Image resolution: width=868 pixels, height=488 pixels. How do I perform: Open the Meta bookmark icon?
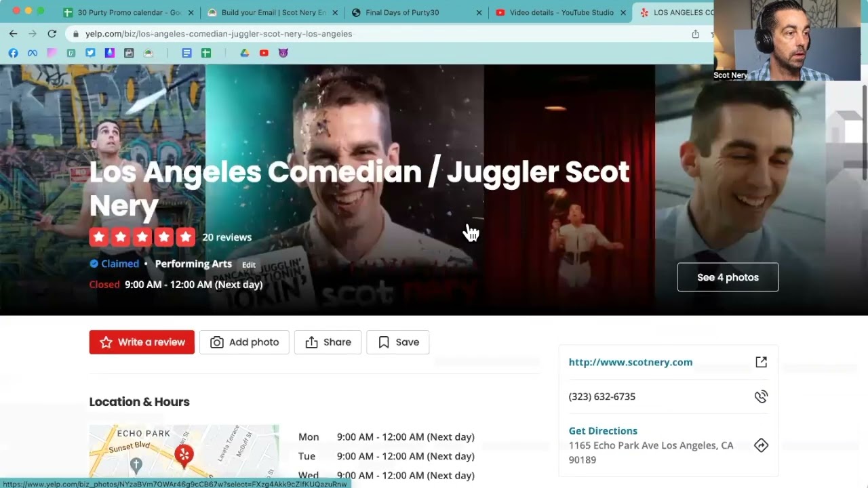[32, 53]
